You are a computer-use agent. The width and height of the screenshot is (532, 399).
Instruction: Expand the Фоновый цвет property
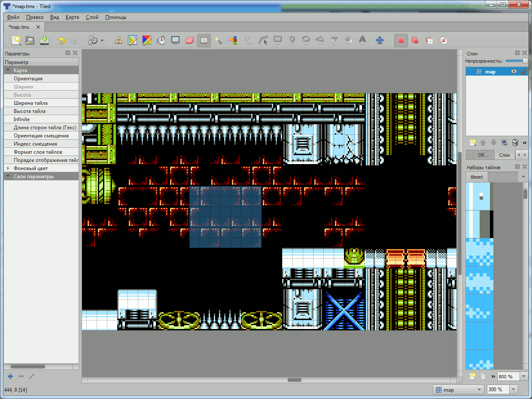[8, 168]
